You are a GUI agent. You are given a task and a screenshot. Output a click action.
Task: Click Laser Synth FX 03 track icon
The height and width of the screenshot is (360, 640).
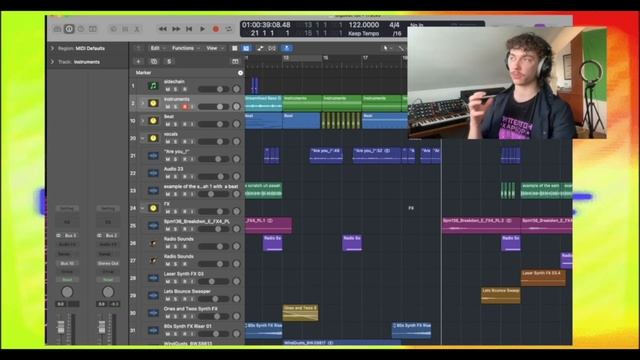point(153,278)
